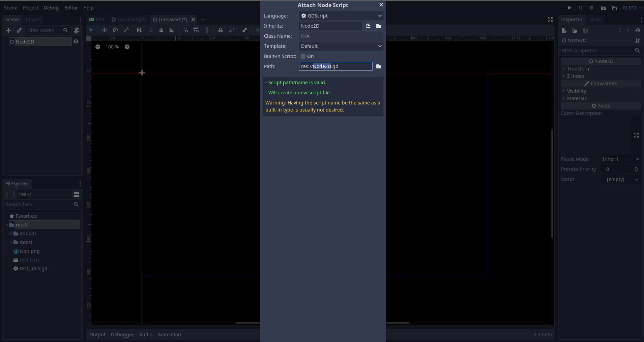The image size is (644, 342).
Task: Lock the selected node
Action: pyautogui.click(x=220, y=30)
